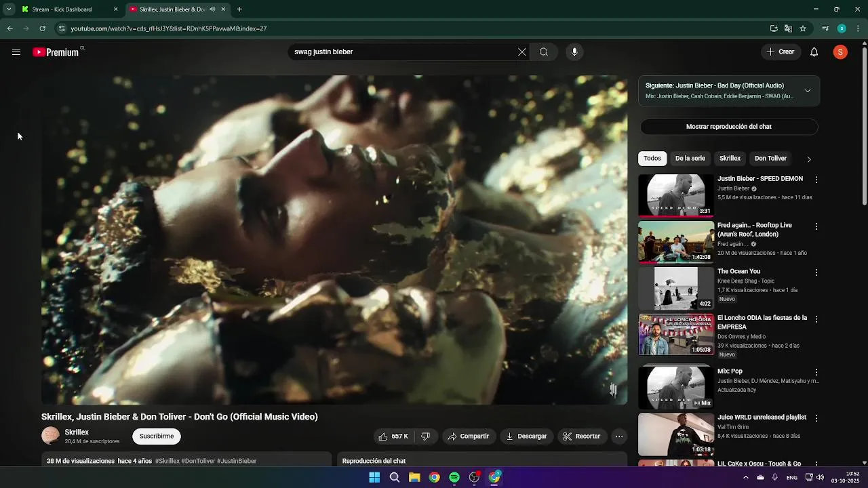Click the search magnifier button
The width and height of the screenshot is (868, 488).
click(544, 52)
